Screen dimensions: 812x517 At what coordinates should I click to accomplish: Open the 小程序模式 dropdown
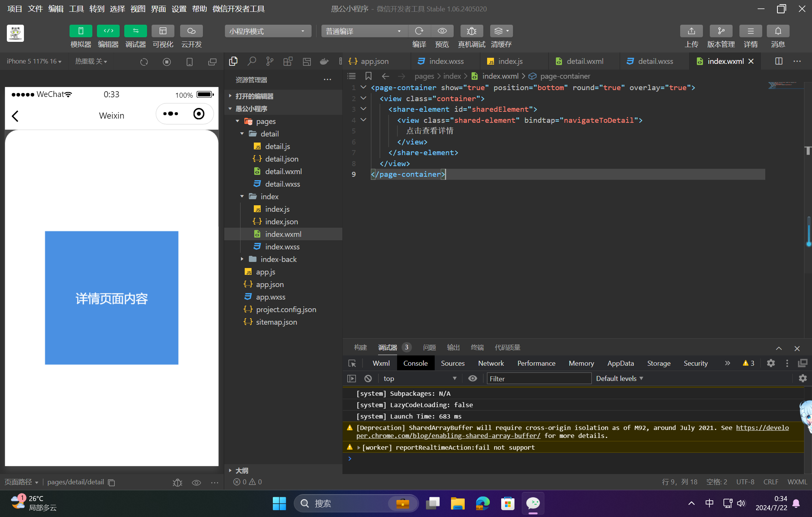click(268, 31)
